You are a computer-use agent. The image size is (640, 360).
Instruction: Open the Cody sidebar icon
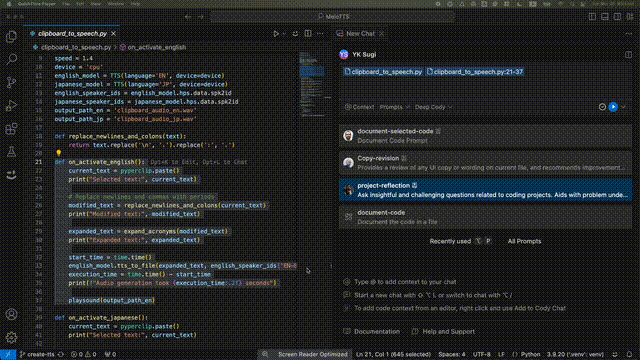(x=11, y=175)
